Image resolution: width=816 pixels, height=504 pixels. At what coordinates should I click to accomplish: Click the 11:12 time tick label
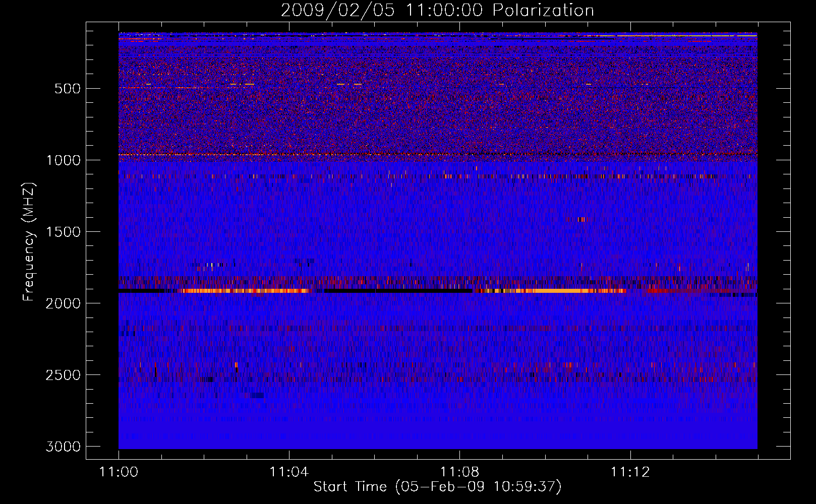point(630,472)
